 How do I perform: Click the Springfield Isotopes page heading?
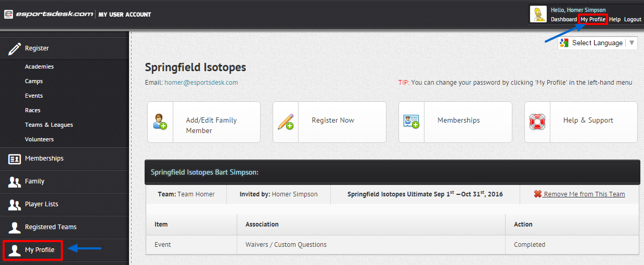pyautogui.click(x=196, y=68)
